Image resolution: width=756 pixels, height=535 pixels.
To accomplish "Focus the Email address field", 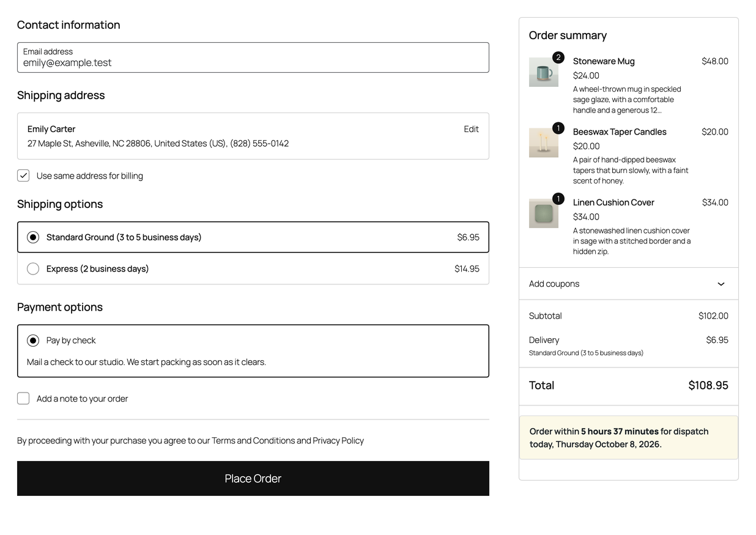I will click(253, 57).
